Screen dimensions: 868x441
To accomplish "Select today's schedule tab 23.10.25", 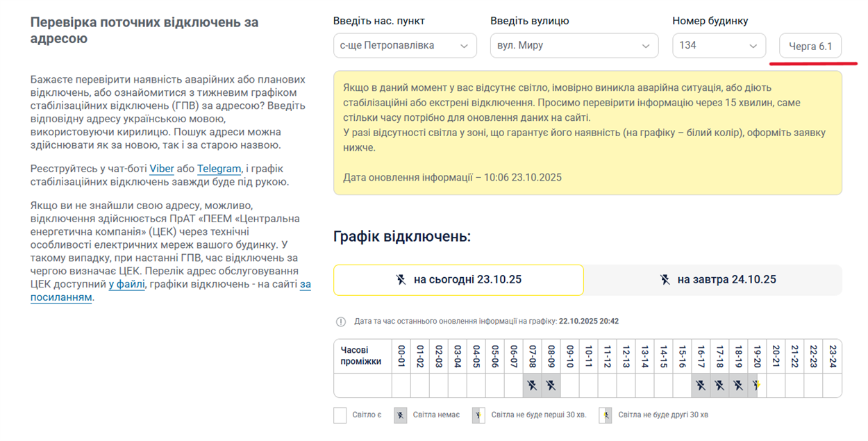I will point(458,280).
